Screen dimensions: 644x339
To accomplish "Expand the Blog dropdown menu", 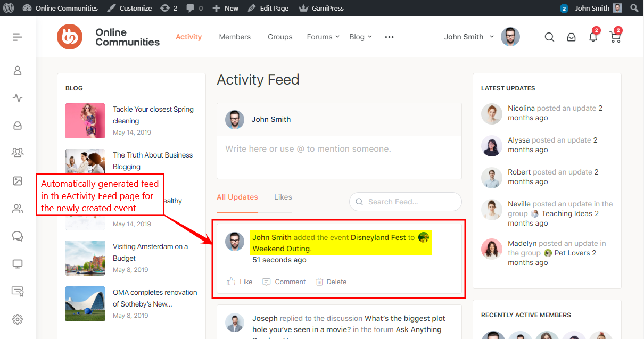I will click(360, 37).
